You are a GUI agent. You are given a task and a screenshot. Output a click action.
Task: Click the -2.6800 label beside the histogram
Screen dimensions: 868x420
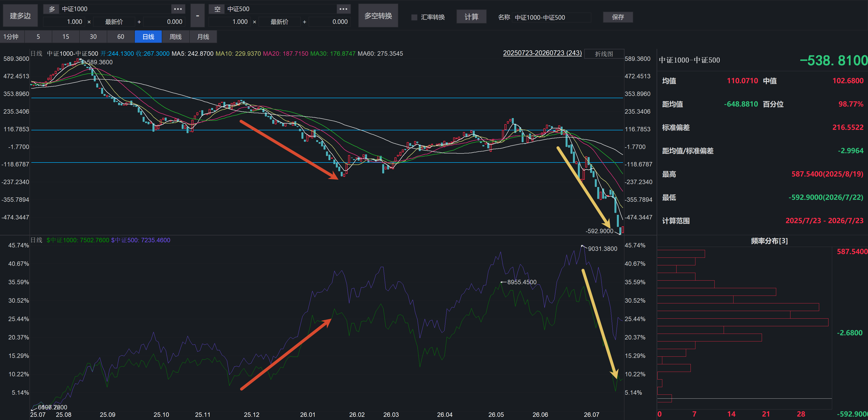click(850, 333)
